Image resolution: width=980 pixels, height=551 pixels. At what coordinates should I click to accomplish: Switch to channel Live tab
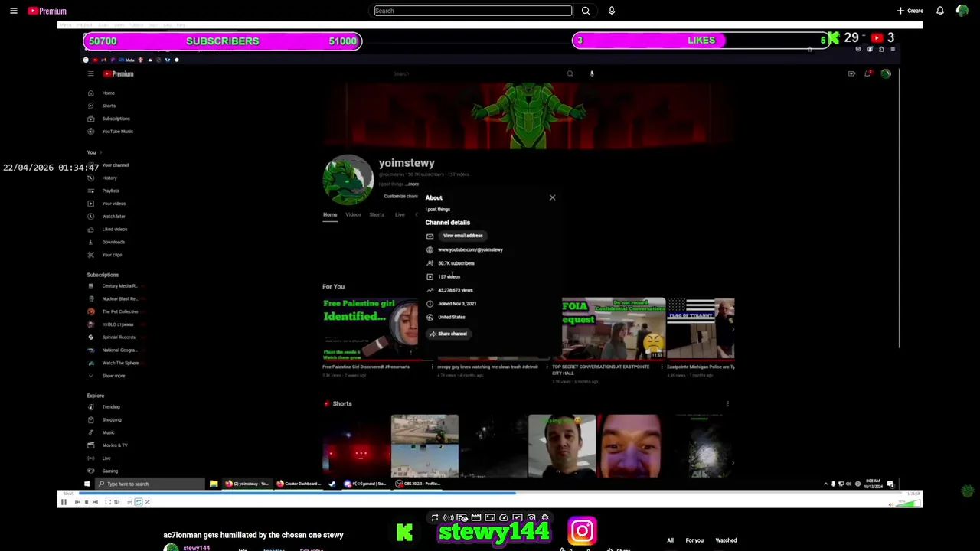pyautogui.click(x=400, y=214)
